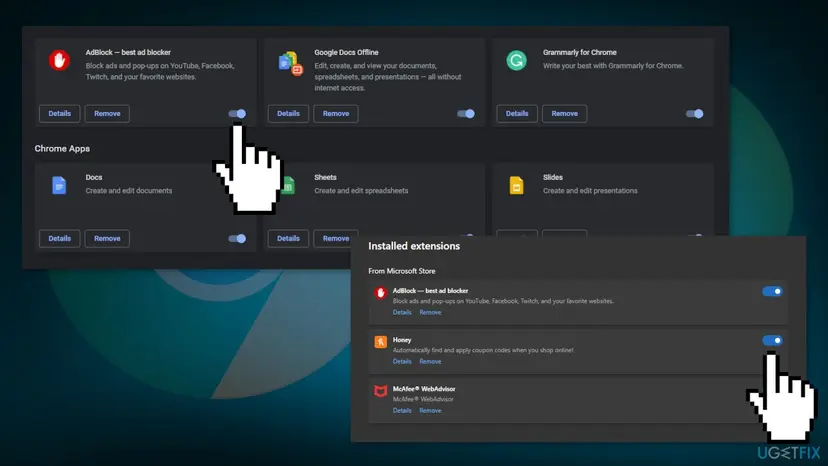828x466 pixels.
Task: Remove AdBlock extension from Chrome
Action: (x=107, y=114)
